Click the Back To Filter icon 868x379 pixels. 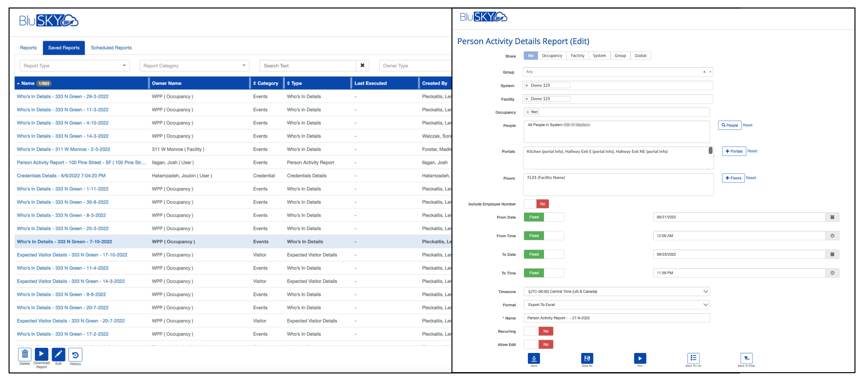746,358
